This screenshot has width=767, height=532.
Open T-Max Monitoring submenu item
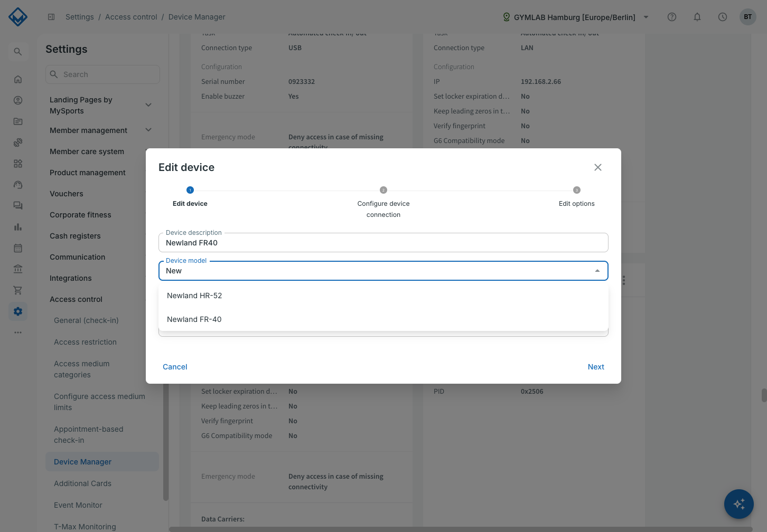85,527
